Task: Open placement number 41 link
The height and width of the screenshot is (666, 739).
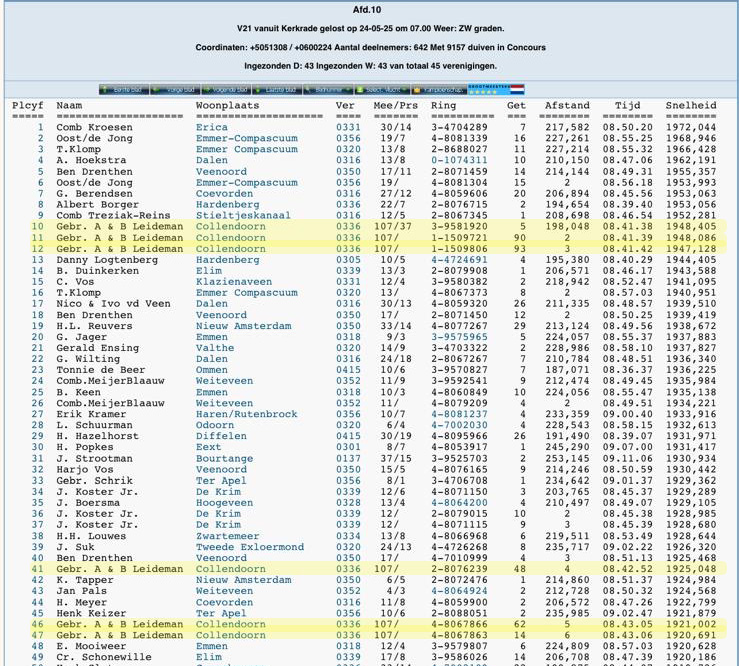Action: pos(37,569)
